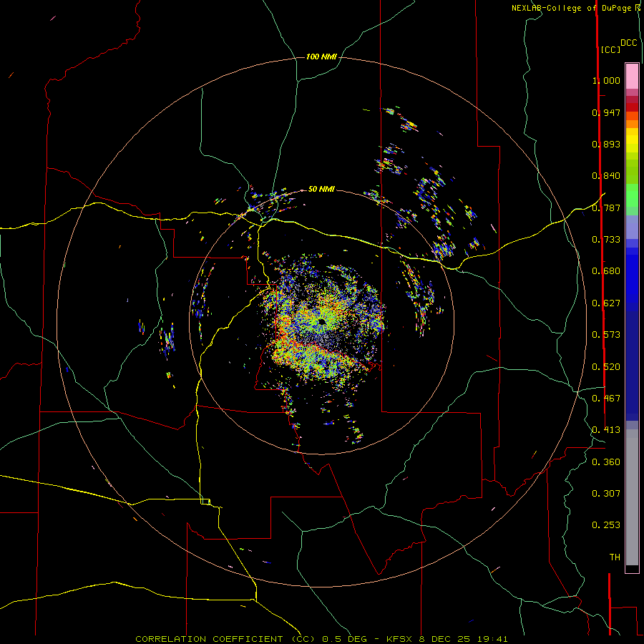Pick the yellow segment of the color bar
Viewport: 644px width, 644px height.
click(632, 140)
